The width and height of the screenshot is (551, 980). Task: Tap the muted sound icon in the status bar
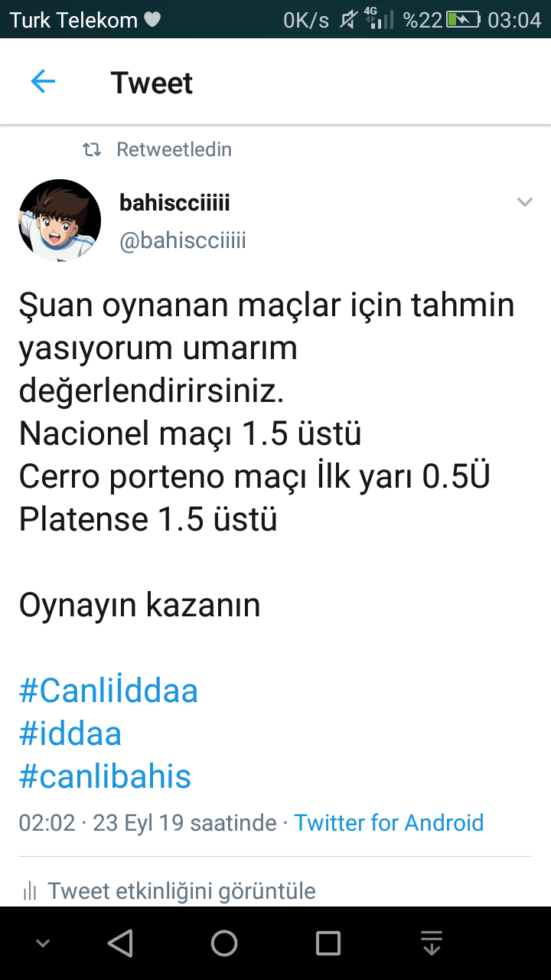pos(348,20)
